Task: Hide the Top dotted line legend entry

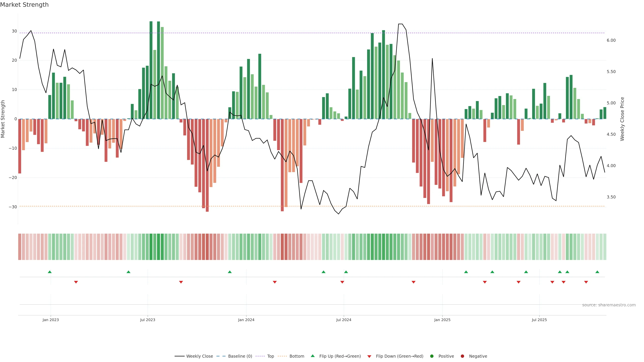Action: (270, 356)
